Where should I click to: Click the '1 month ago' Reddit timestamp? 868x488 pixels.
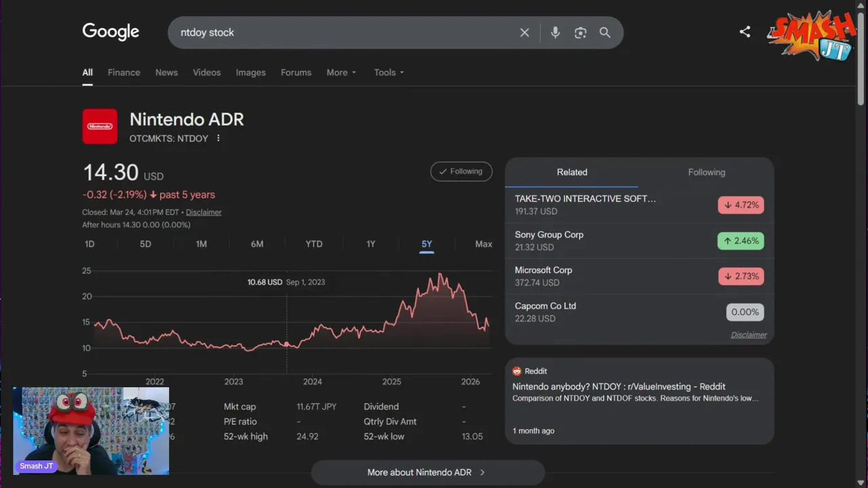click(x=533, y=431)
